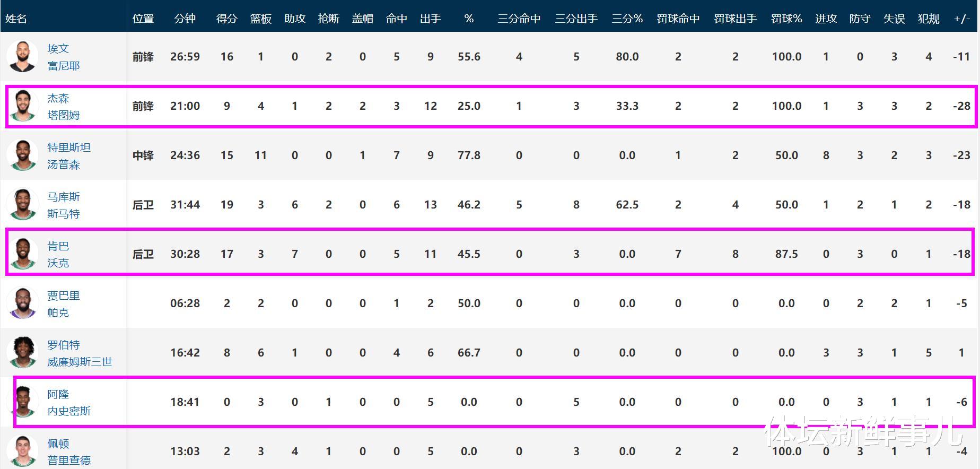
Task: Click the 分钟 column header
Action: click(x=185, y=19)
